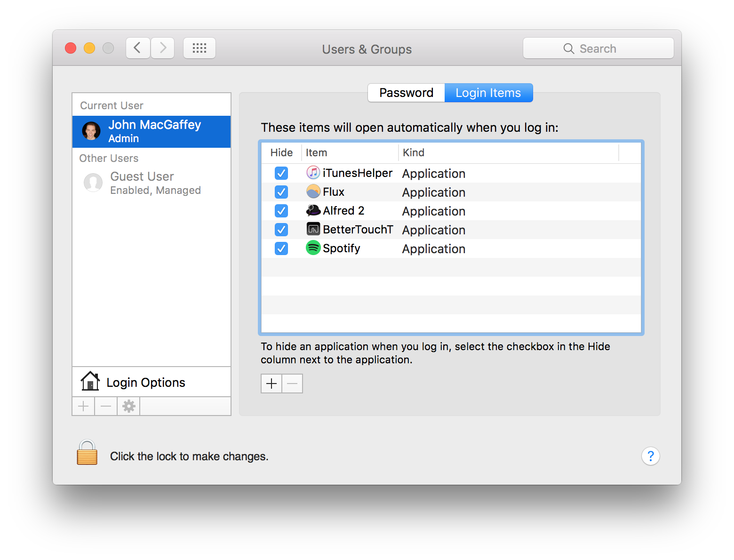Show all preferences with the grid icon

pos(199,48)
